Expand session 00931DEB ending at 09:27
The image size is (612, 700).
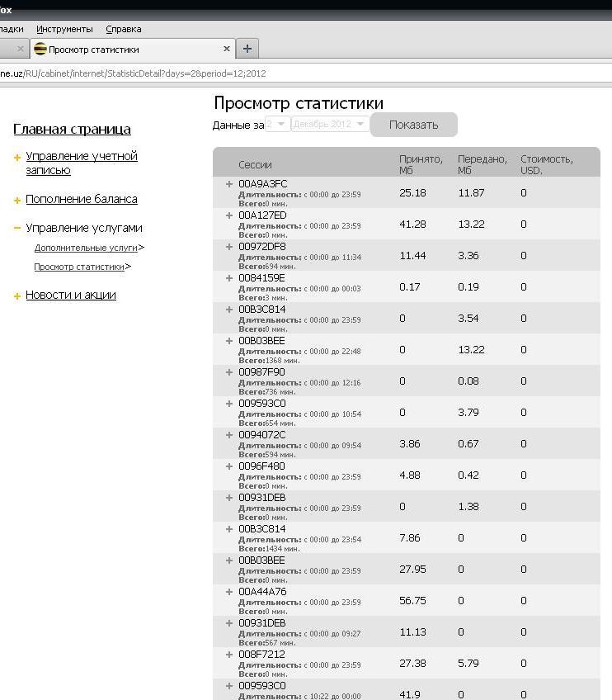click(x=229, y=622)
